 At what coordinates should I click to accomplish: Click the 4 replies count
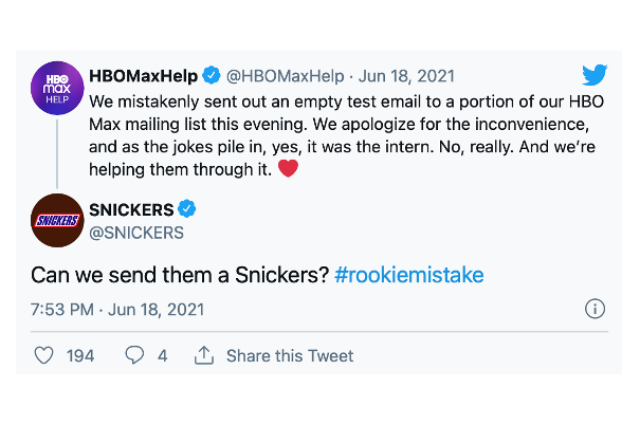pos(162,356)
